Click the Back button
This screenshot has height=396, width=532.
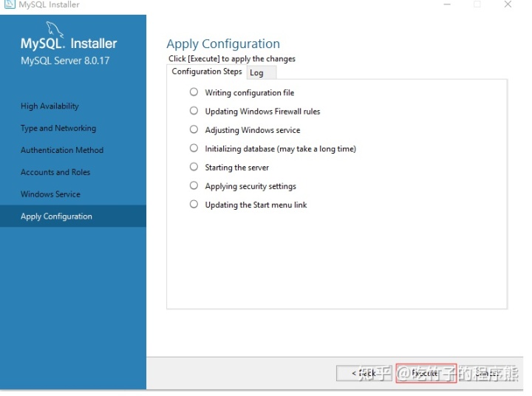[364, 373]
